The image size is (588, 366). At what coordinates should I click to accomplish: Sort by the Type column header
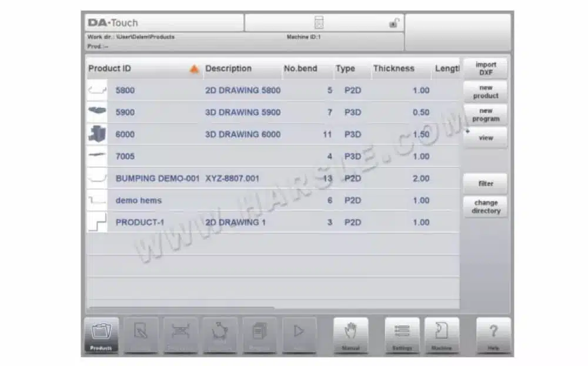[345, 69]
